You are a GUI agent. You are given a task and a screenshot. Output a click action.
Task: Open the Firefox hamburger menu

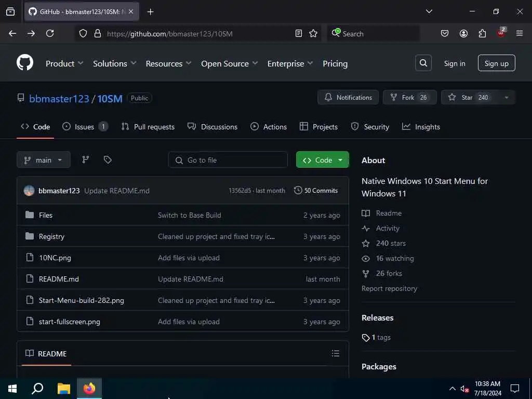[x=520, y=34]
